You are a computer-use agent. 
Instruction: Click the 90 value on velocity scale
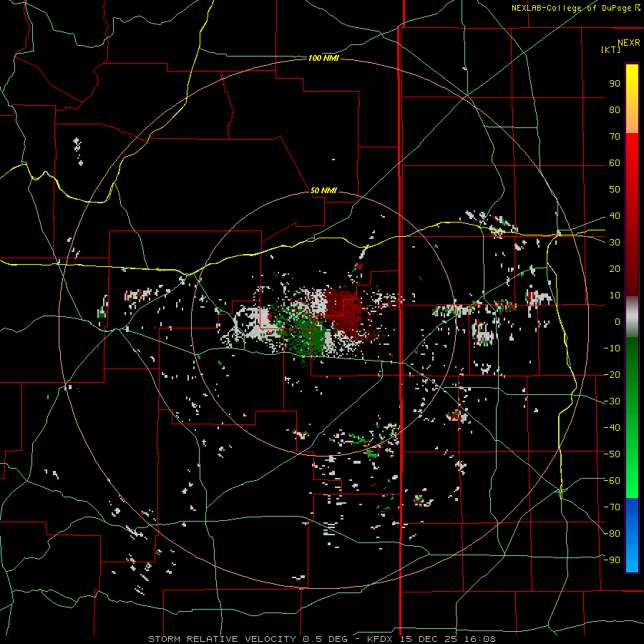point(615,84)
